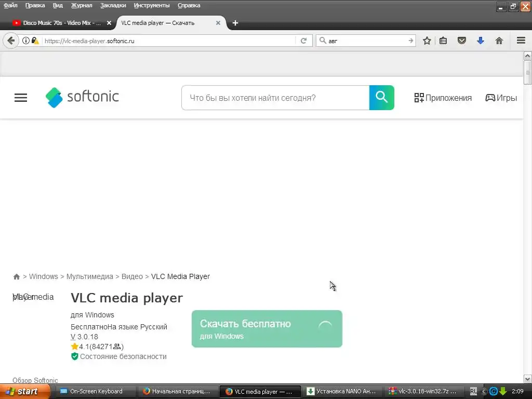Viewport: 532px width, 399px height.
Task: Go to Firefox home page icon
Action: click(x=499, y=41)
